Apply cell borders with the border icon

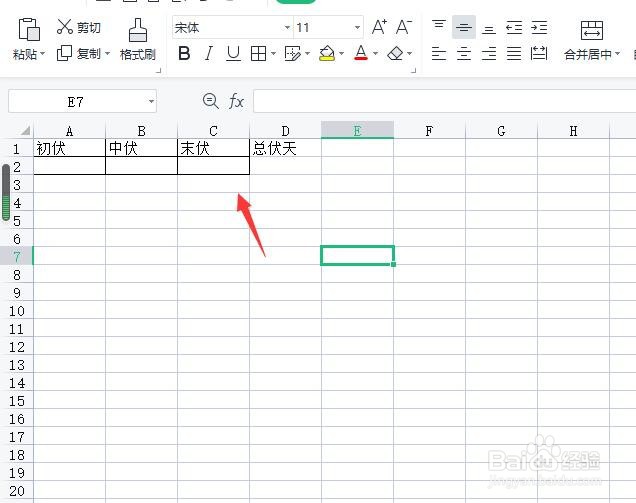tap(258, 53)
